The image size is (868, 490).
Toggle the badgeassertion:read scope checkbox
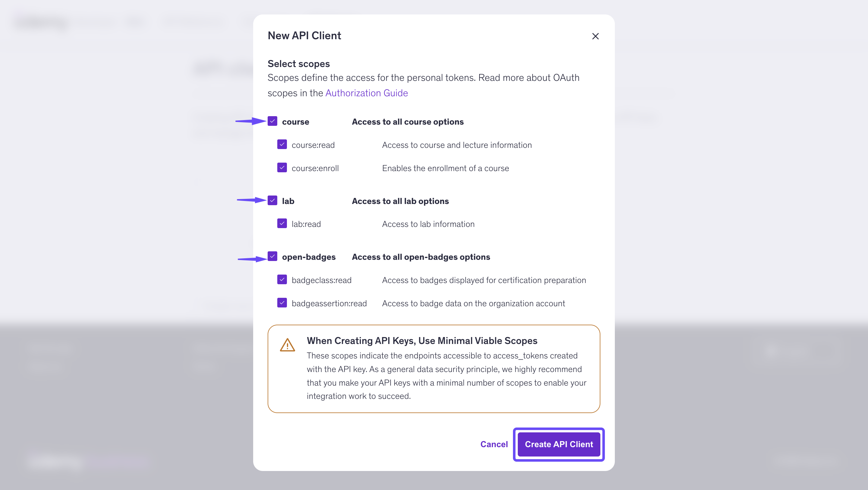[x=282, y=303]
